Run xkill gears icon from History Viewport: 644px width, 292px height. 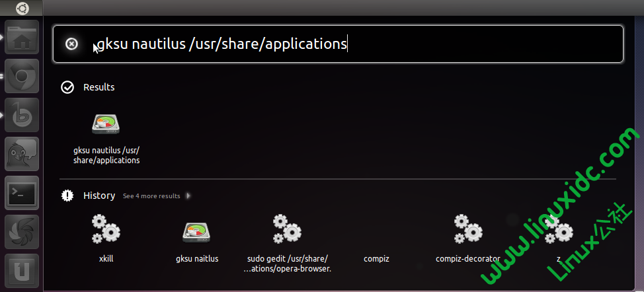(x=106, y=229)
